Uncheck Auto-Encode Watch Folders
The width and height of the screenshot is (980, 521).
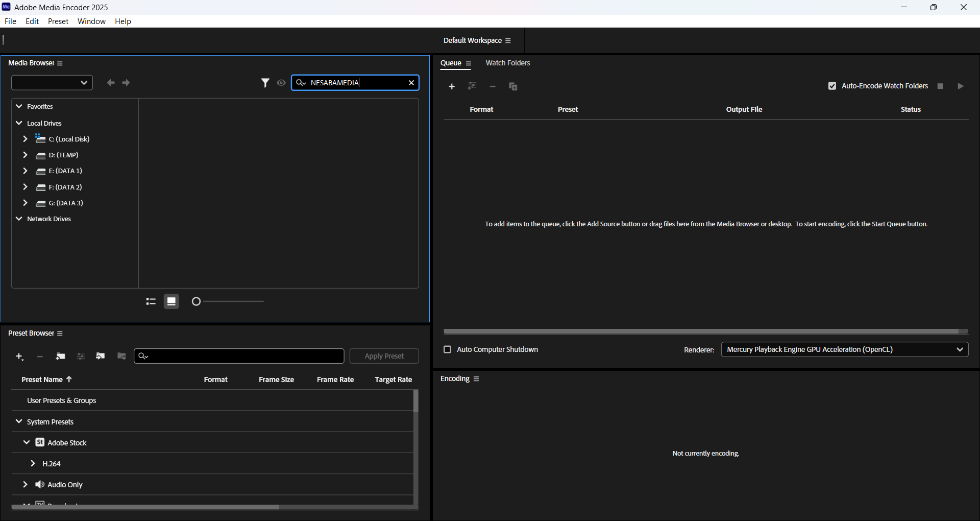click(832, 86)
